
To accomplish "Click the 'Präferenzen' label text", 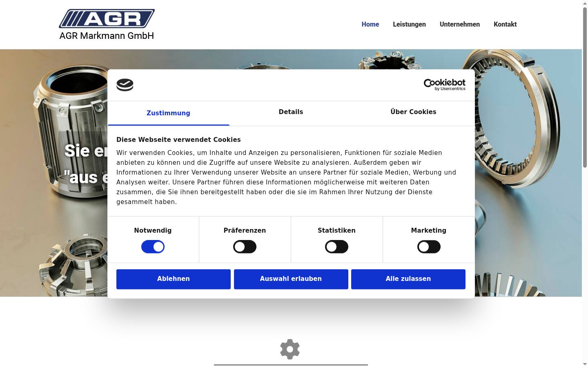I will [245, 231].
